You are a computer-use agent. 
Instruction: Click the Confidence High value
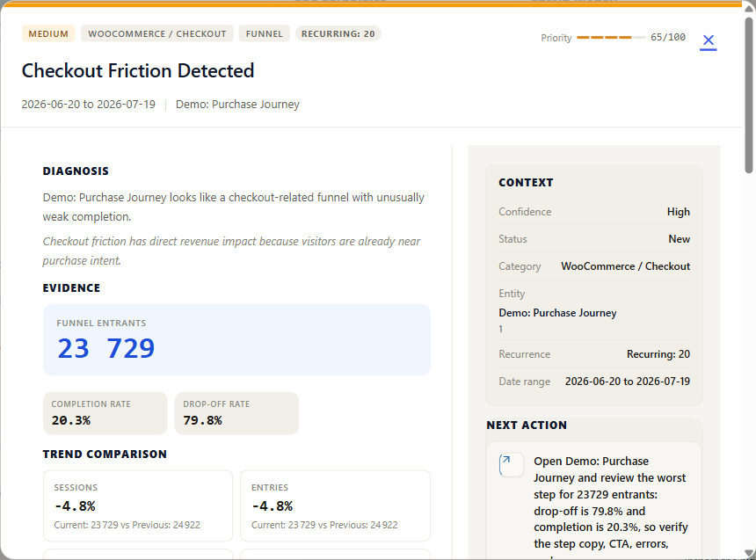(679, 212)
